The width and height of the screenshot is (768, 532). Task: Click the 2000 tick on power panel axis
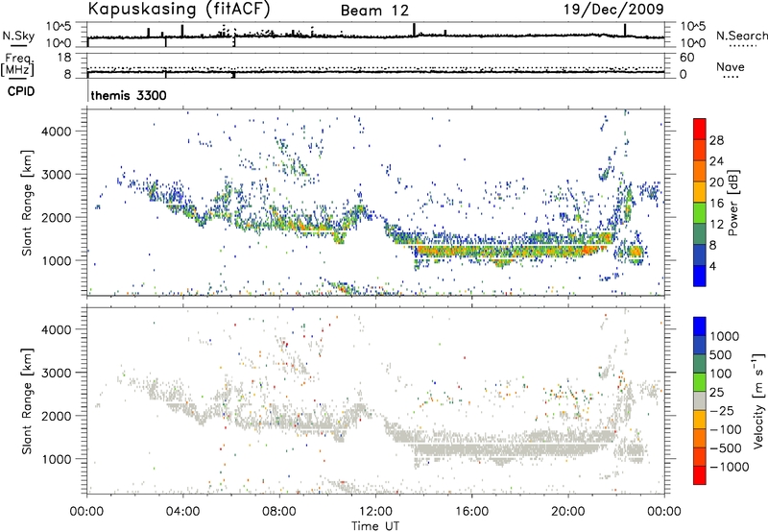56,217
